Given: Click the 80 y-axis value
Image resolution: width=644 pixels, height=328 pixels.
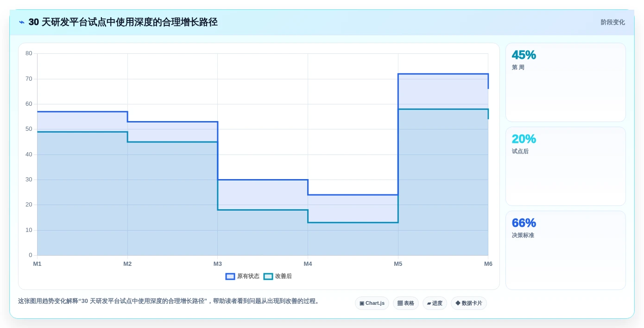Looking at the screenshot, I should pyautogui.click(x=29, y=53).
